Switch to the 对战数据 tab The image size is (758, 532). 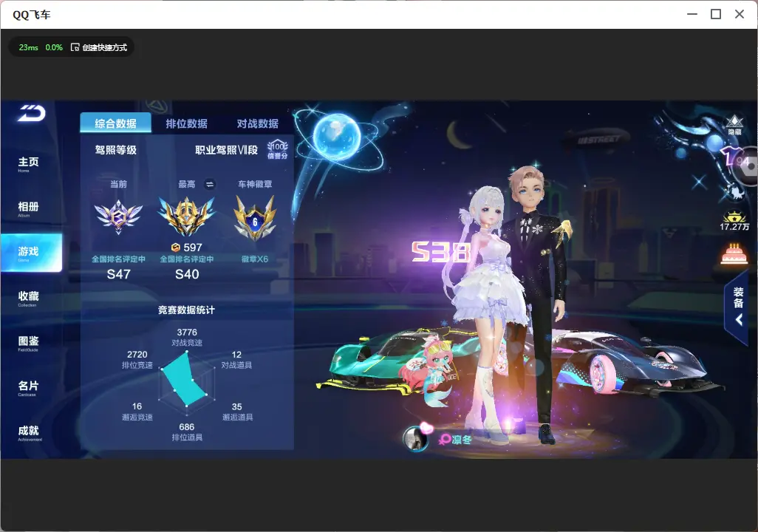[258, 124]
